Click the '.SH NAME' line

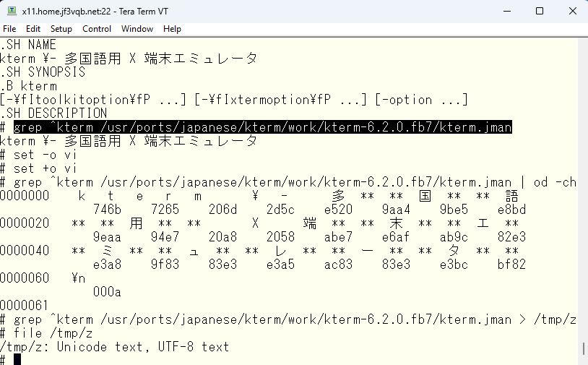click(28, 45)
